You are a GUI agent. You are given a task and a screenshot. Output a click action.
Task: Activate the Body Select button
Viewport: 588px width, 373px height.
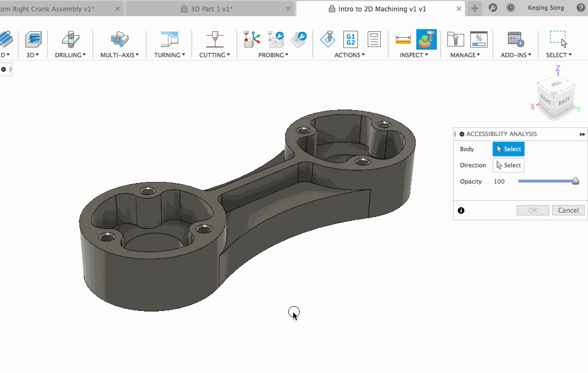[x=508, y=149]
